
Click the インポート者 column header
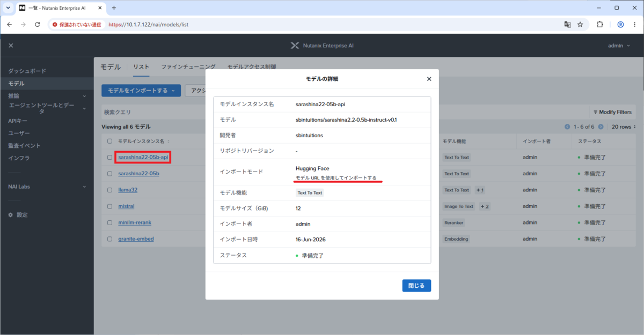click(536, 141)
